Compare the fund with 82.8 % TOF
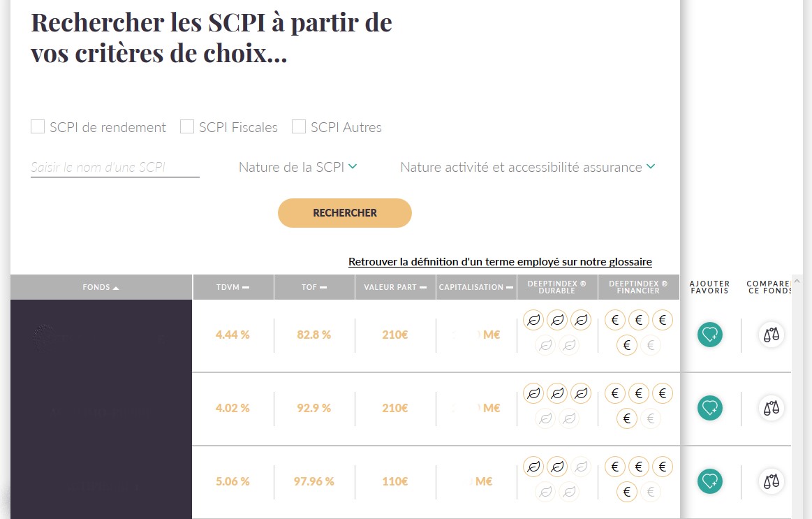812x519 pixels. [x=771, y=335]
